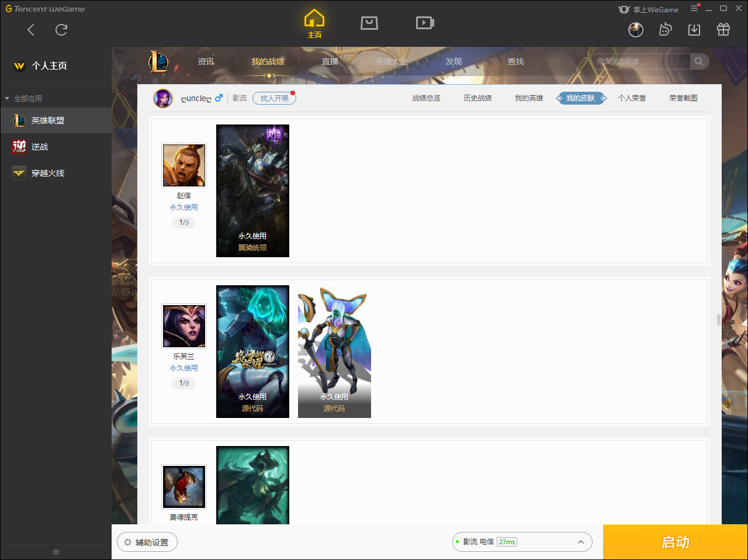Screen dimensions: 748x560
Task: Open the first 源代码 skin splash card
Action: coord(252,351)
